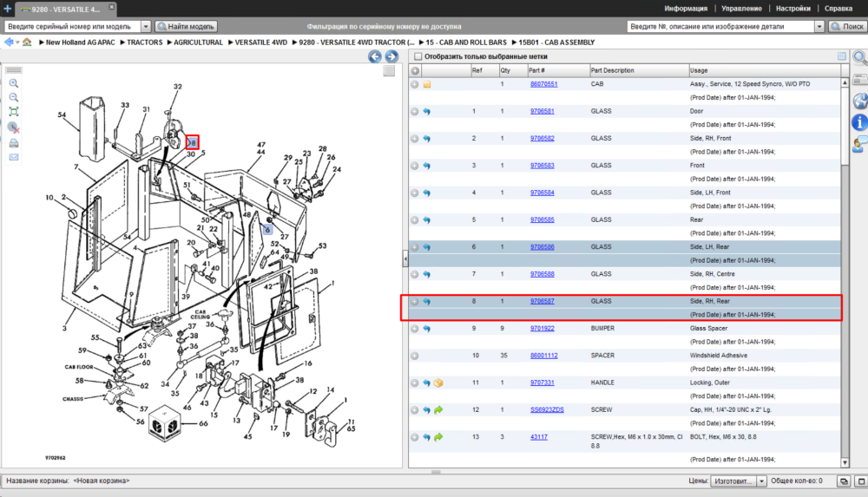
Task: Close the 9280 - VERSATILE tab
Action: (x=111, y=7)
